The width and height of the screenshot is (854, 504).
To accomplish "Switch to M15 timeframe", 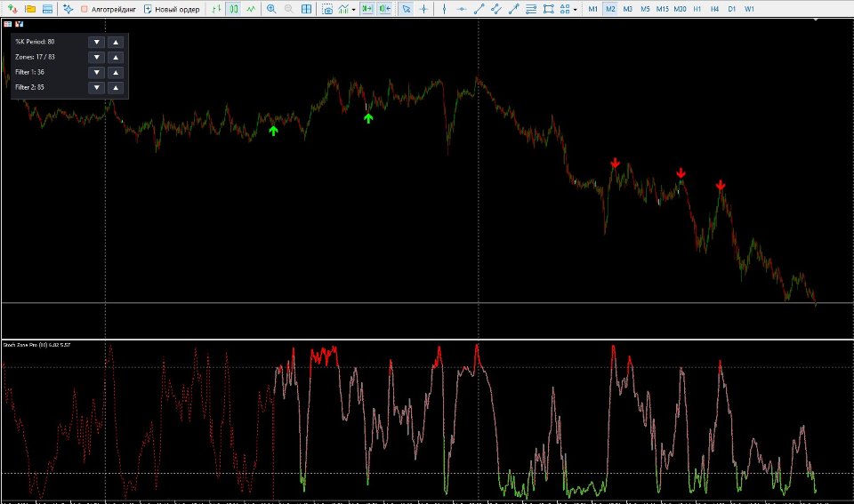I will (662, 9).
